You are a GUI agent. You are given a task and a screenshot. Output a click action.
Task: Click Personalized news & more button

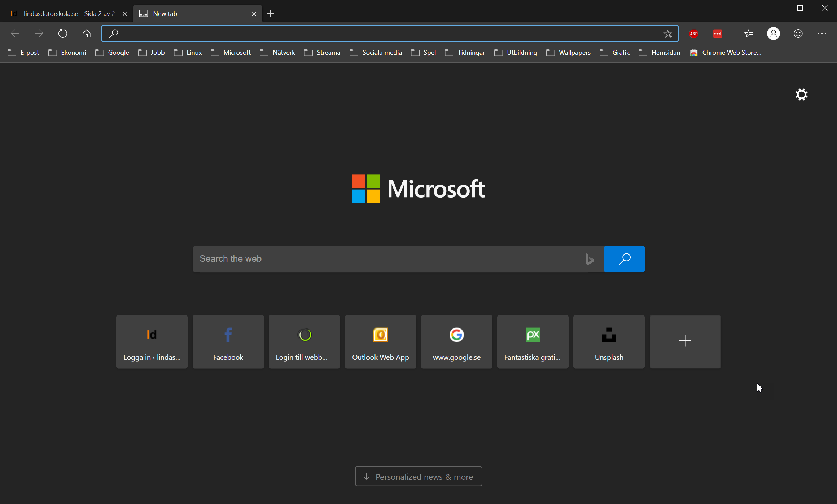tap(418, 476)
